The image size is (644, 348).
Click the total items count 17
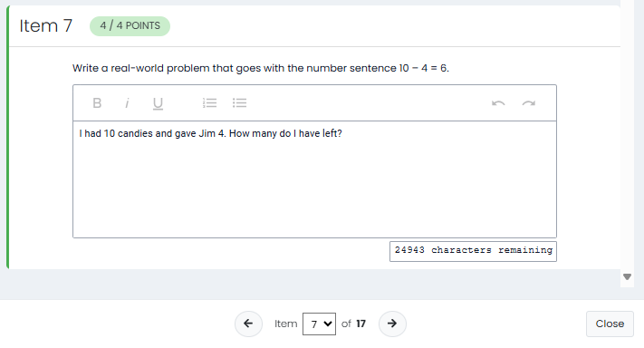tap(361, 324)
